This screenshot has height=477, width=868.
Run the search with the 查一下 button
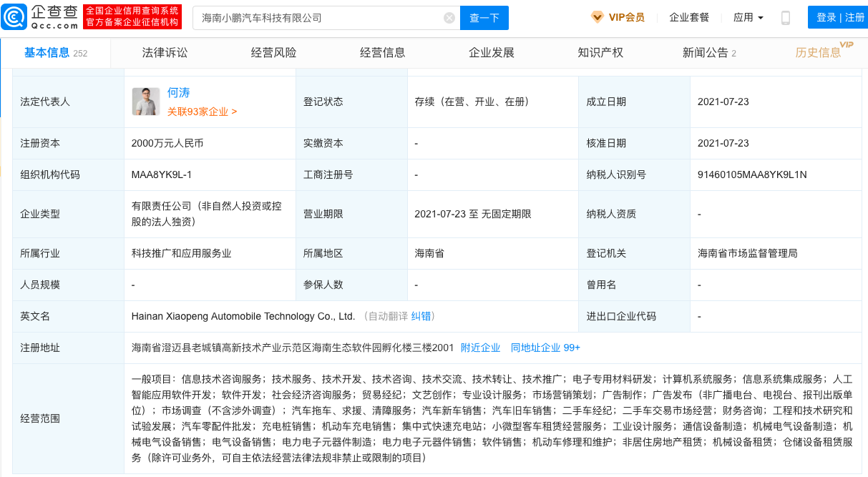484,18
